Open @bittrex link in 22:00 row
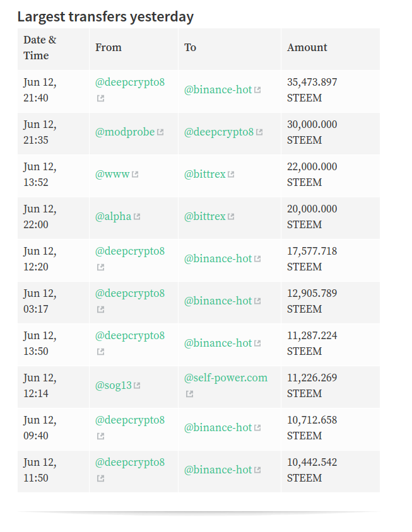The width and height of the screenshot is (412, 532). click(205, 216)
